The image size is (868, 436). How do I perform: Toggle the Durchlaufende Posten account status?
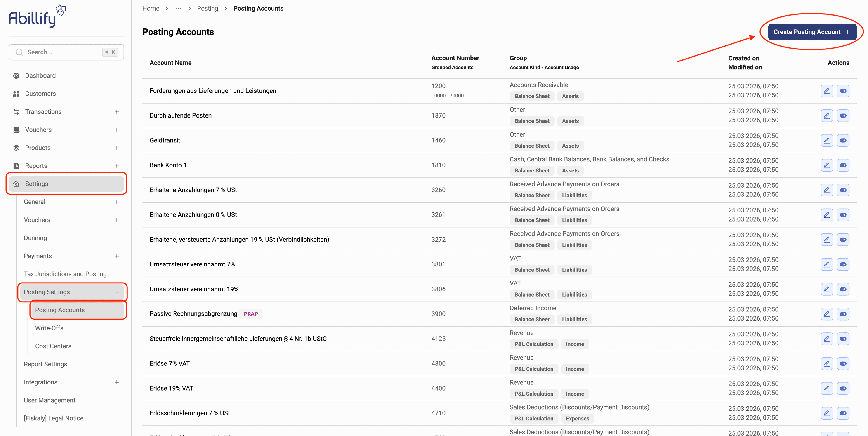point(843,115)
